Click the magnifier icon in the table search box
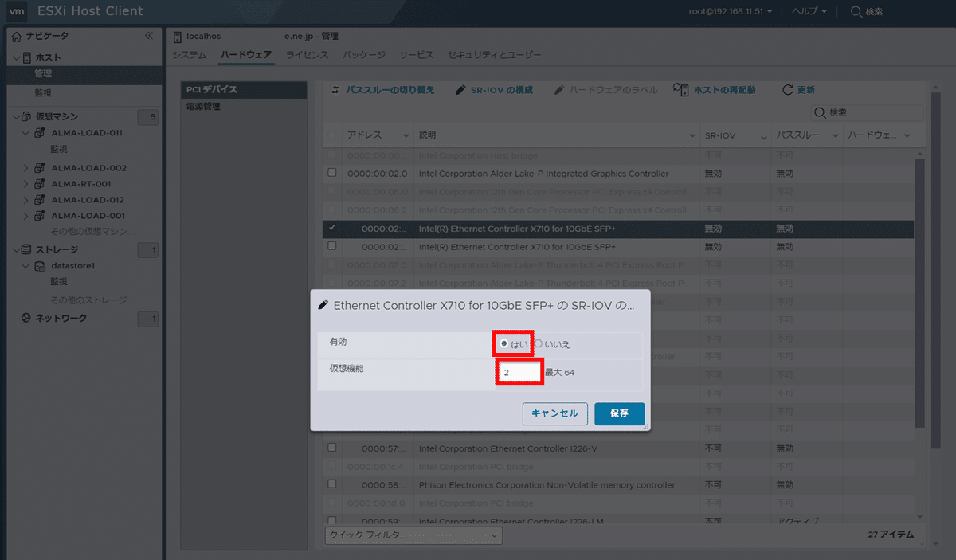956x560 pixels. (820, 112)
